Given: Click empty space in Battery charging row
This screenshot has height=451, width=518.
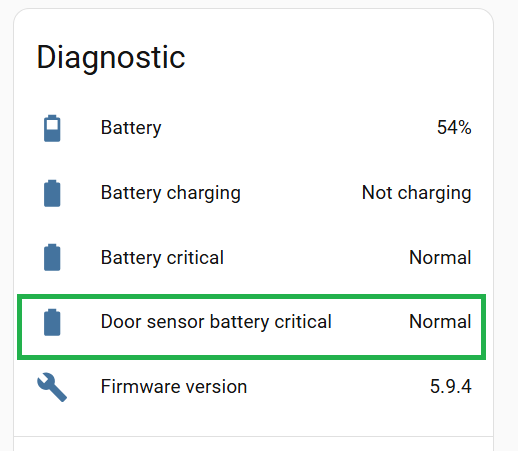Looking at the screenshot, I should 300,193.
